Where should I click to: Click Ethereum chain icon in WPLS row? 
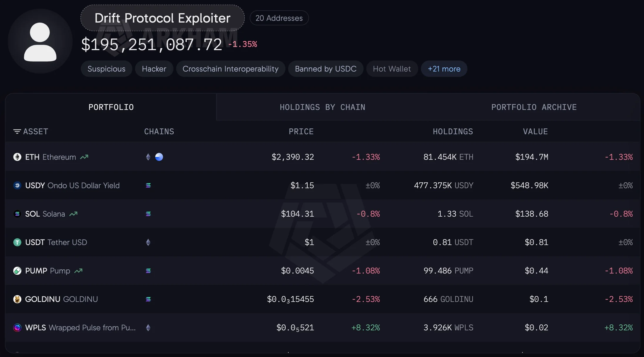(x=148, y=328)
